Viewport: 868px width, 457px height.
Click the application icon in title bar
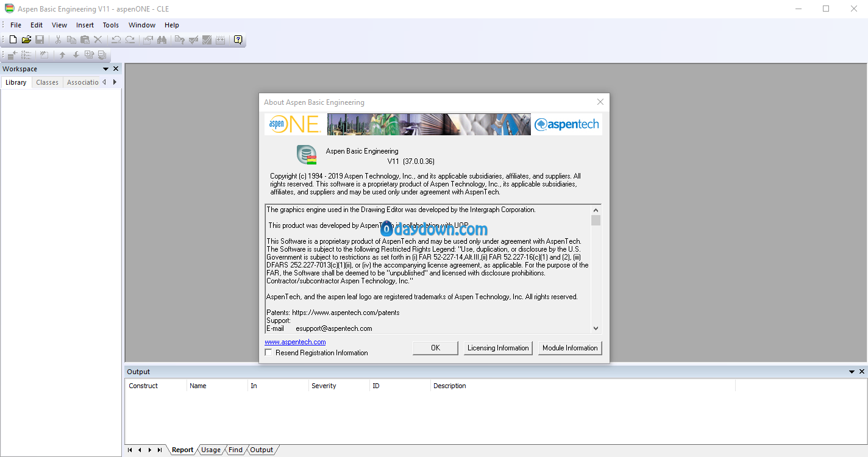click(9, 9)
